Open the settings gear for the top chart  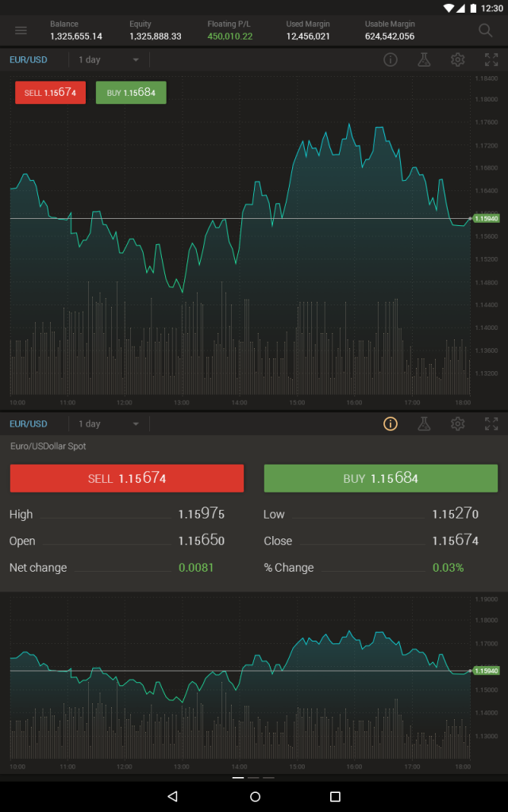tap(457, 59)
